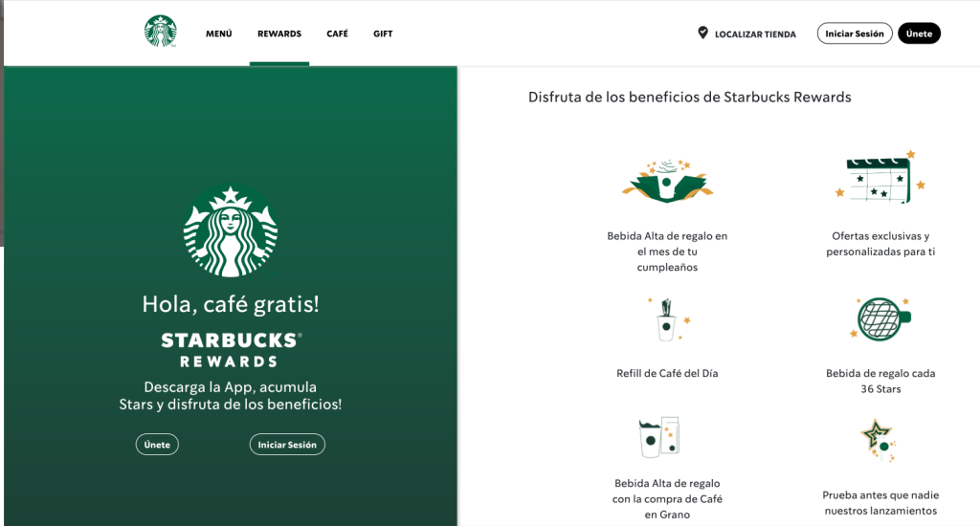This screenshot has width=980, height=526.
Task: Click the LOCALIZAR TIENDA link
Action: [755, 34]
